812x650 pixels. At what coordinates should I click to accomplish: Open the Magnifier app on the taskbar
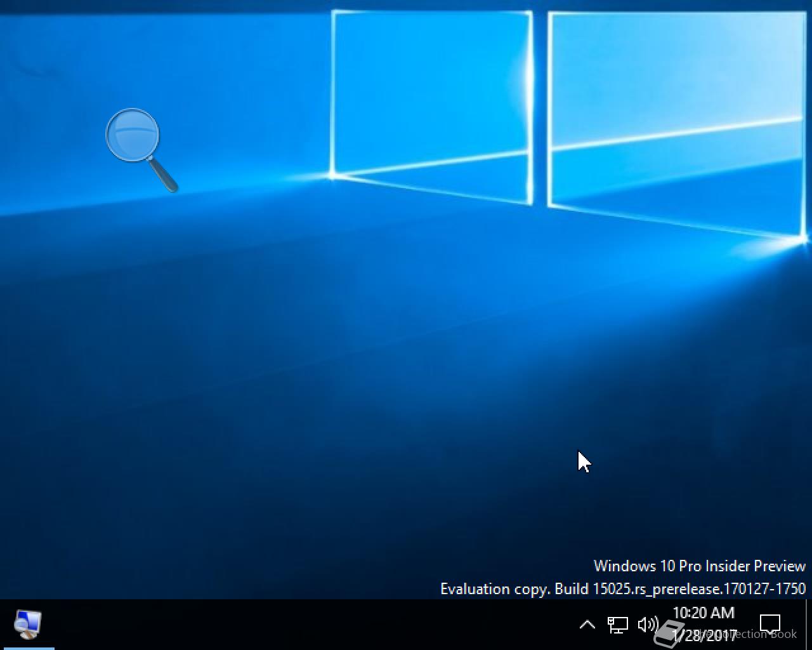point(27,625)
